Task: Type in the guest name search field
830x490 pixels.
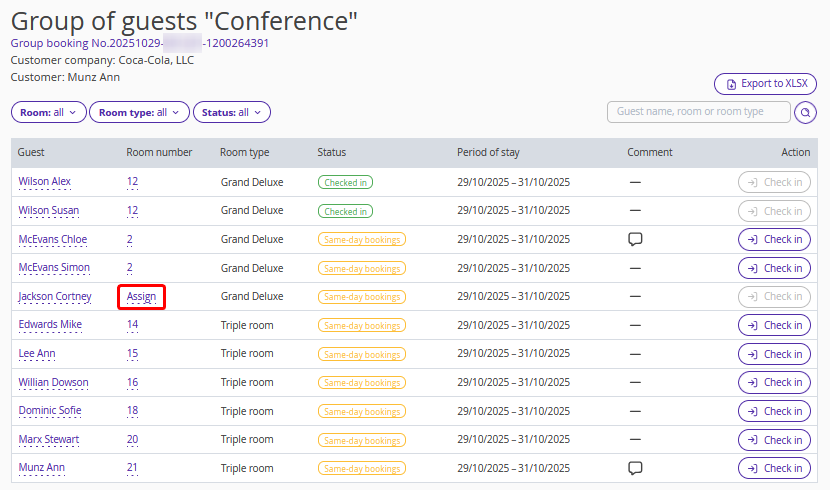Action: (698, 112)
